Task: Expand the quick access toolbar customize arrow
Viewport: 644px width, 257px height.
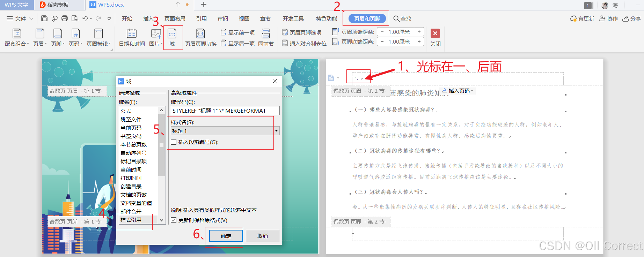Action: pyautogui.click(x=109, y=19)
